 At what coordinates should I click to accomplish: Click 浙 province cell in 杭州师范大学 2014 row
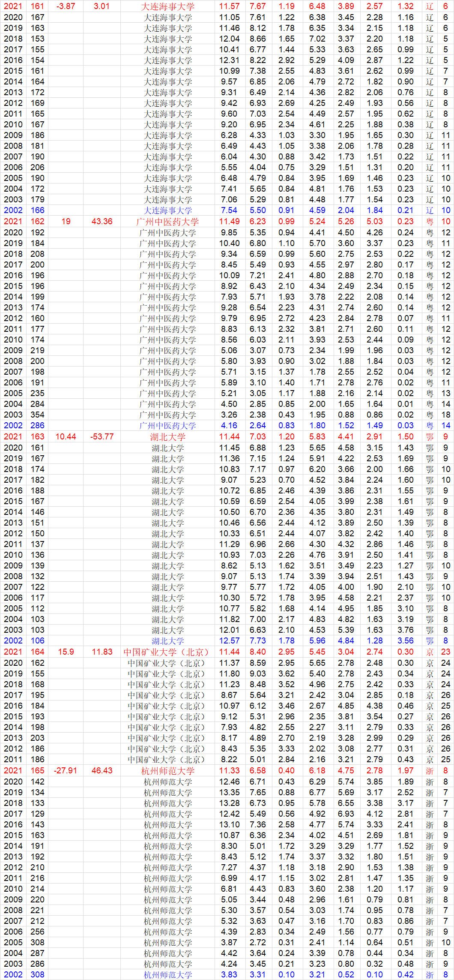(430, 846)
